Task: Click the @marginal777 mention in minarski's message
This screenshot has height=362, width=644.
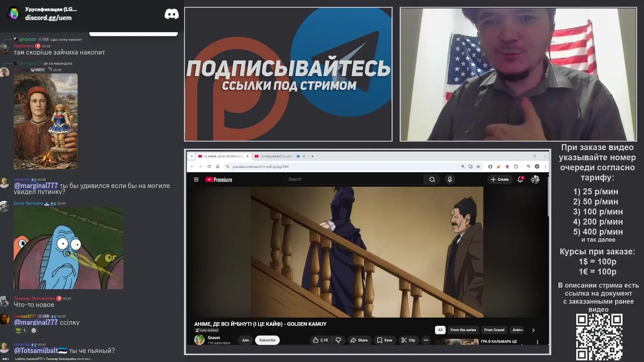Action: pyautogui.click(x=36, y=186)
